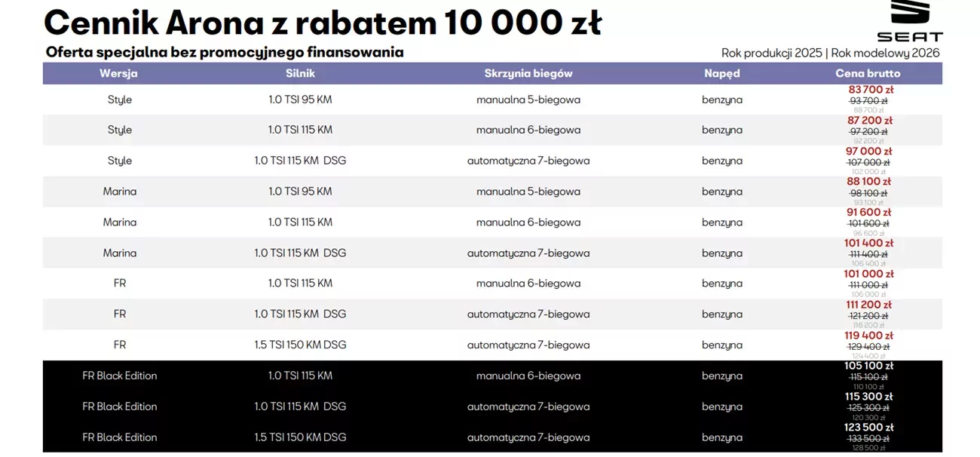Click the 105 100 zł Black Edition price

pyautogui.click(x=868, y=367)
